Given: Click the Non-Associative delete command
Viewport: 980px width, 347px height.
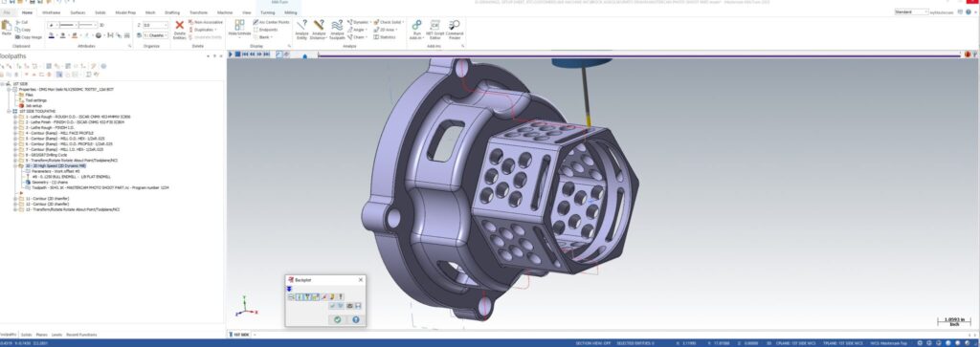Looking at the screenshot, I should (x=205, y=22).
